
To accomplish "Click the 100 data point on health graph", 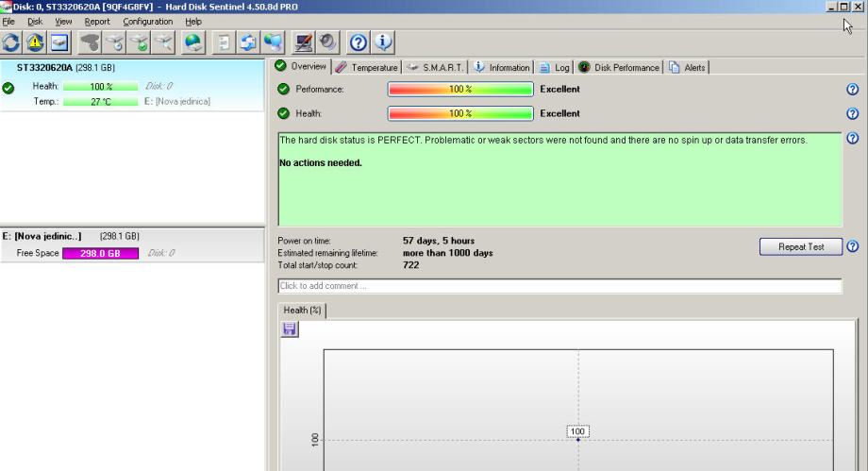I will pos(578,438).
